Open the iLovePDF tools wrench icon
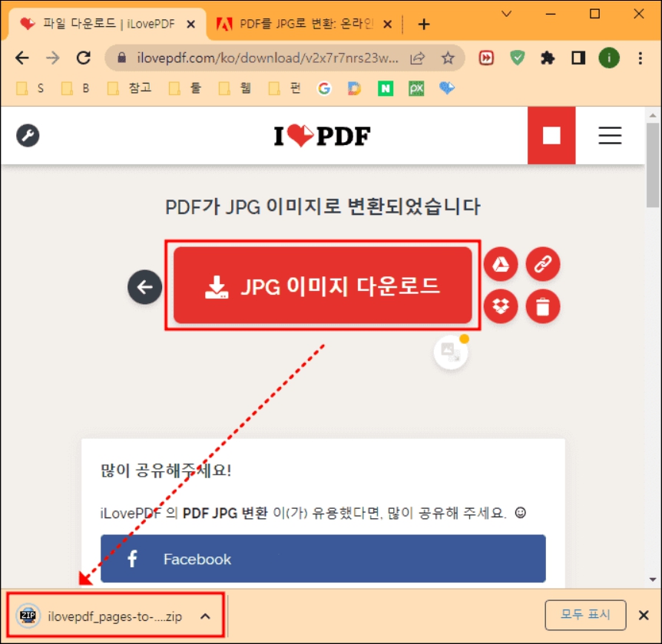The image size is (662, 644). click(x=28, y=135)
